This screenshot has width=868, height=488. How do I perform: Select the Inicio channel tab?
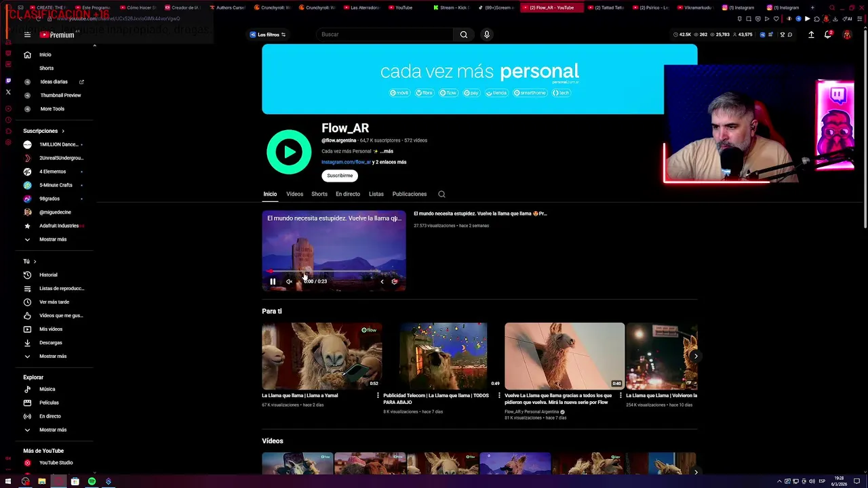270,194
